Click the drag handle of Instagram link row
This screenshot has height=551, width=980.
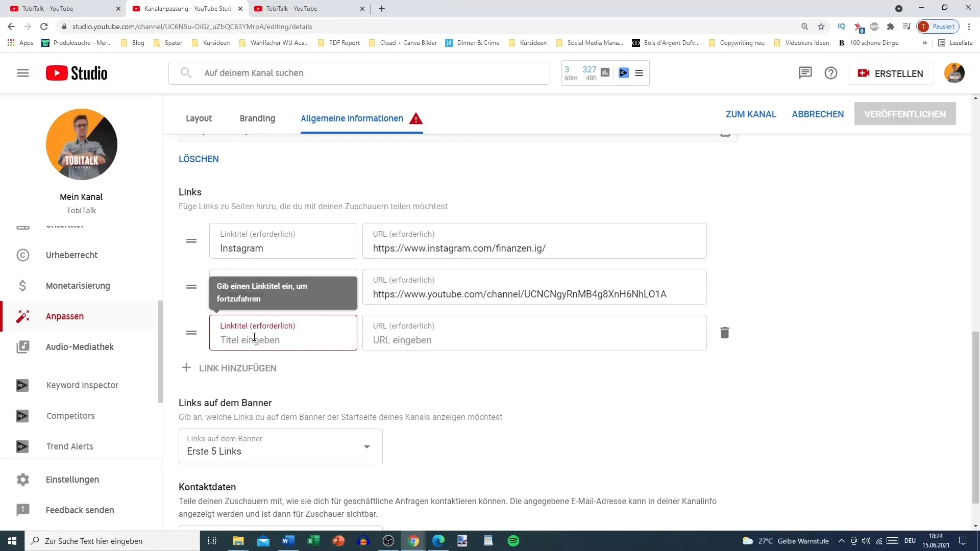191,241
